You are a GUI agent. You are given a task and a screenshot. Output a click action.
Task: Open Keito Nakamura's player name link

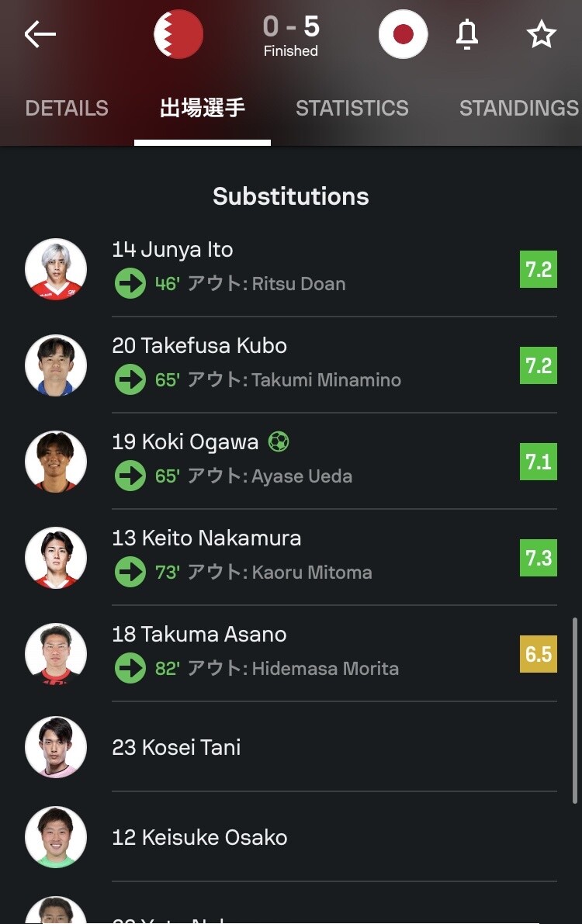[x=206, y=538]
